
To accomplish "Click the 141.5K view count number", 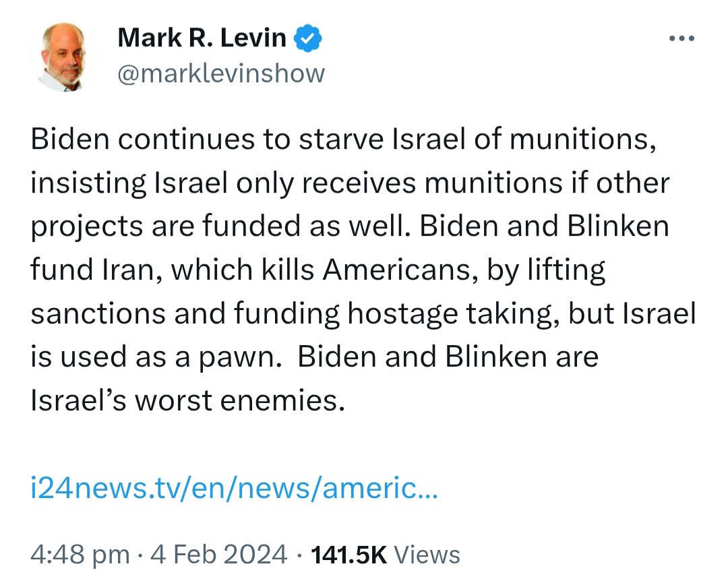I will (x=348, y=555).
